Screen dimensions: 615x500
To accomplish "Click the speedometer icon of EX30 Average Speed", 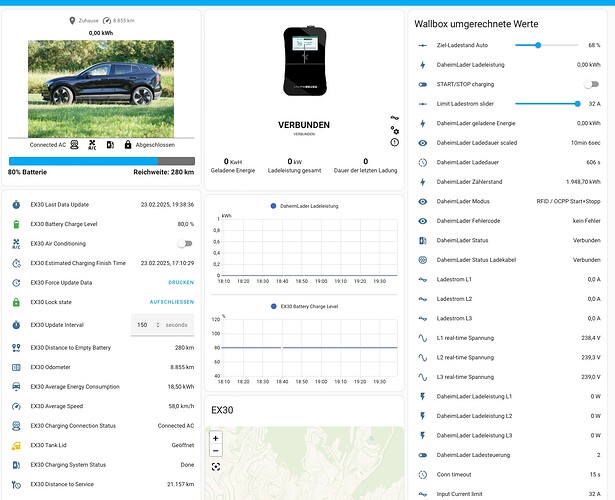I will tap(16, 406).
